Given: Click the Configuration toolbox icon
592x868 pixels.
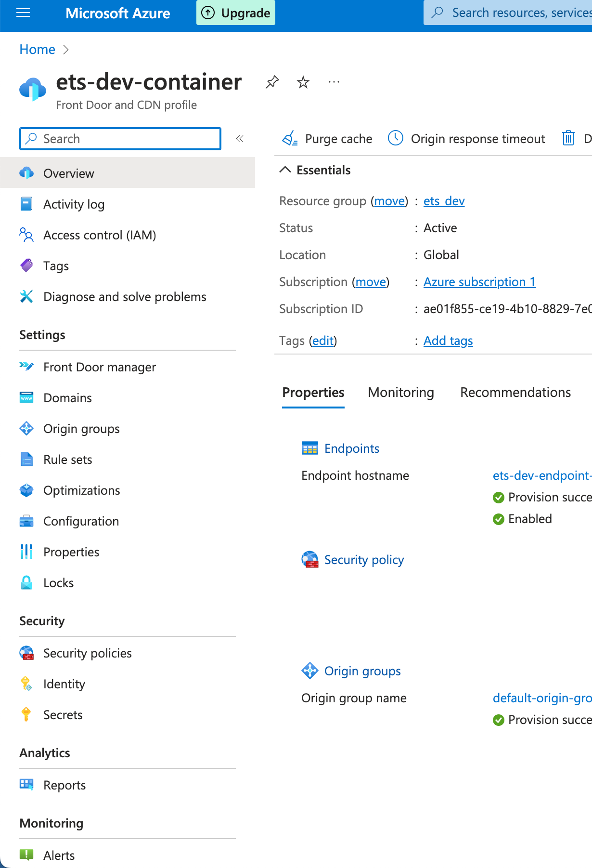Looking at the screenshot, I should (26, 521).
